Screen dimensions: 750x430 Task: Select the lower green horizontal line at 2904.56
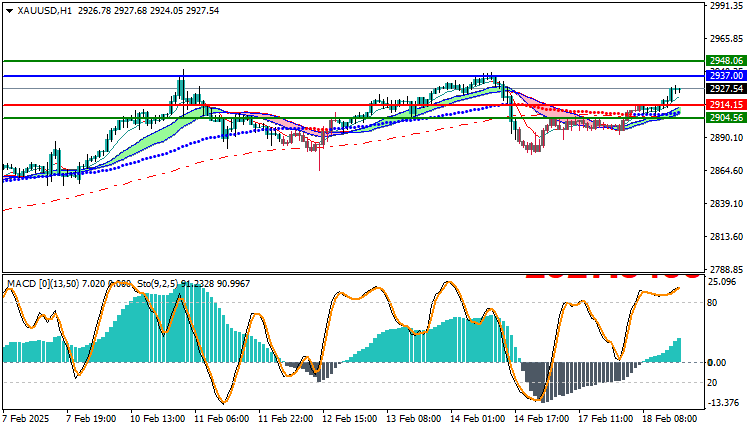point(354,118)
